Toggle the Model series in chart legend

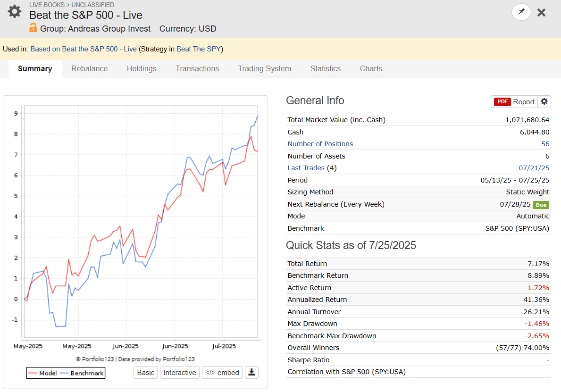(x=42, y=373)
